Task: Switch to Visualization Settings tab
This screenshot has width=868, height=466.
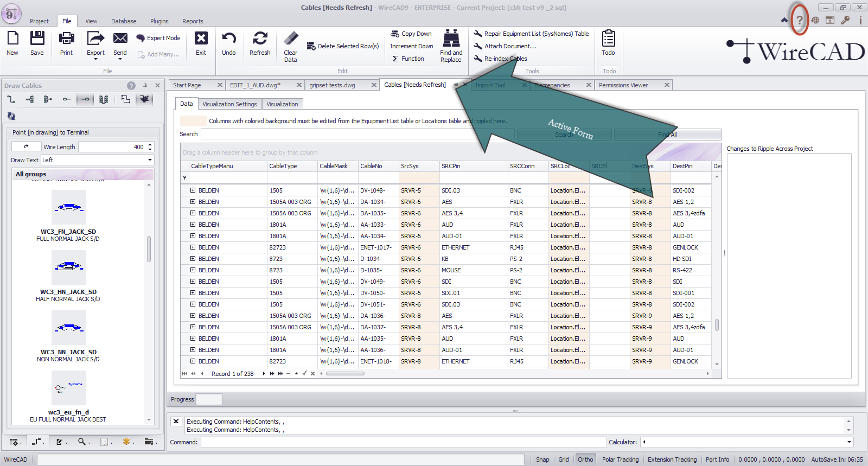Action: click(x=229, y=104)
